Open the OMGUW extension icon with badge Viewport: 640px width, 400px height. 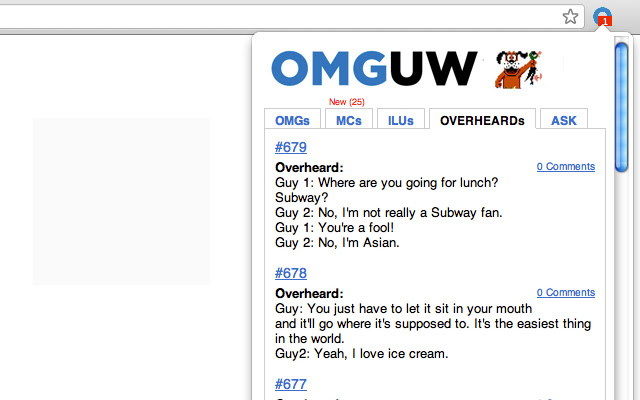click(602, 17)
